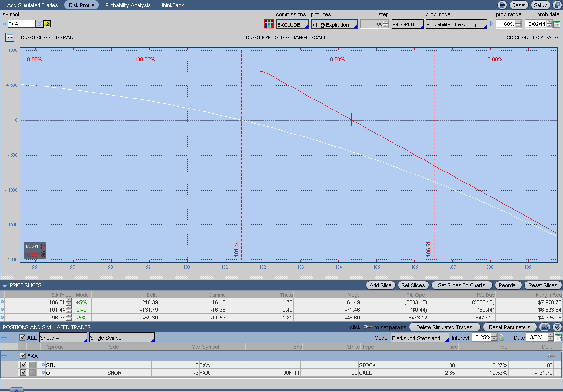Click the 3/02/11 date label on chart
The width and height of the screenshot is (563, 392).
[32, 246]
